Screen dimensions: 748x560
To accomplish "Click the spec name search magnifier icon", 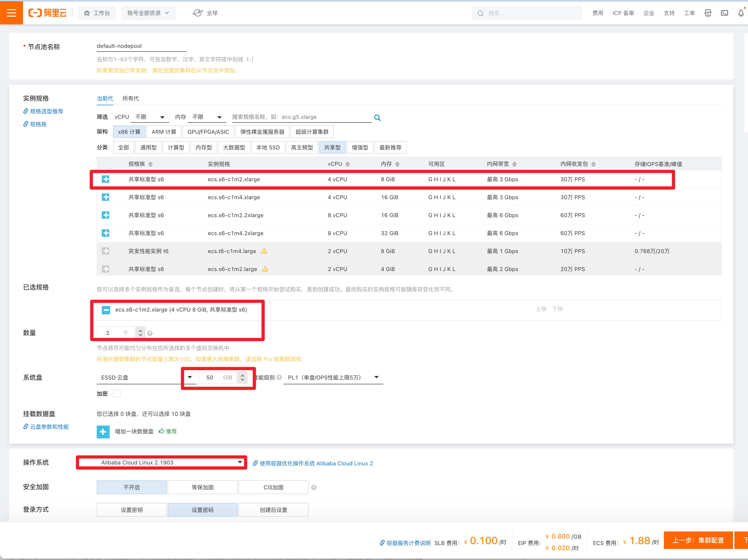I will (377, 118).
